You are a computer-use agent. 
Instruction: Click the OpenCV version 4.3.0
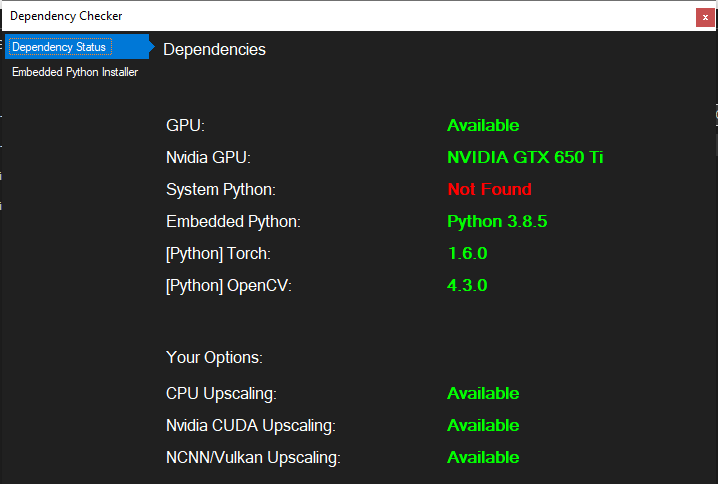[468, 285]
